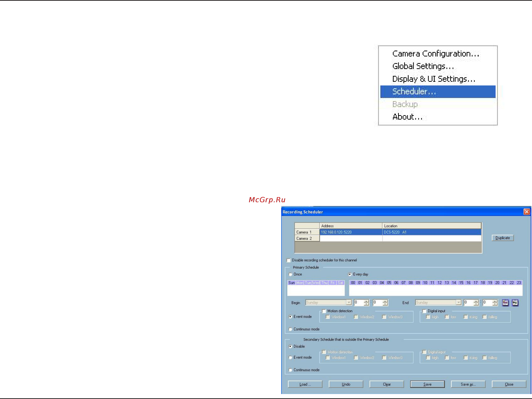
Task: Open the Begin day dropdown
Action: point(349,302)
